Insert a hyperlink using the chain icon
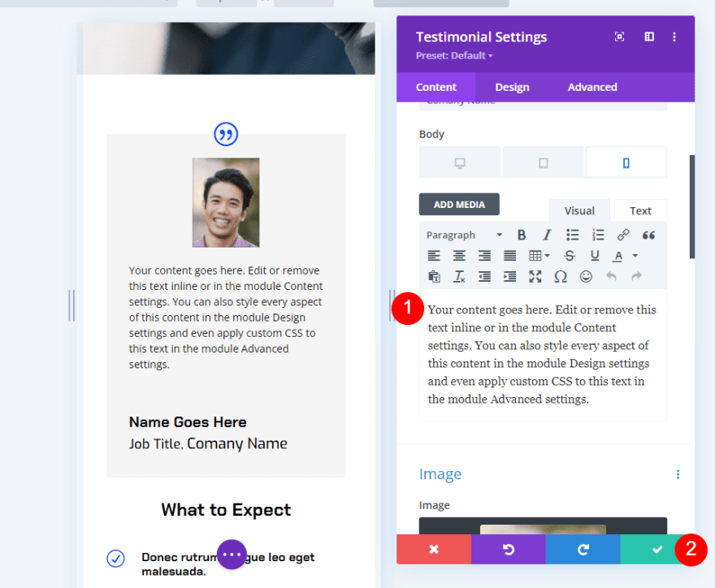Image resolution: width=715 pixels, height=588 pixels. pyautogui.click(x=622, y=235)
